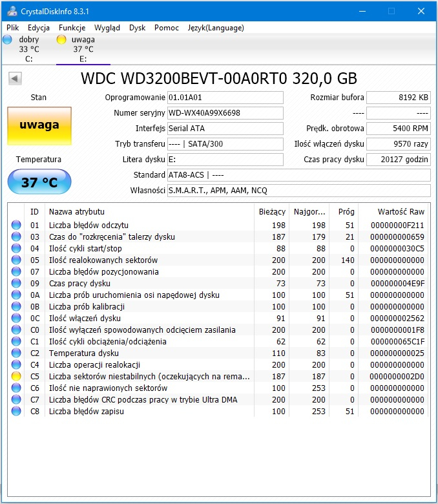The width and height of the screenshot is (438, 504).
Task: Click the blue status icon for attribute 01
Action: click(16, 225)
